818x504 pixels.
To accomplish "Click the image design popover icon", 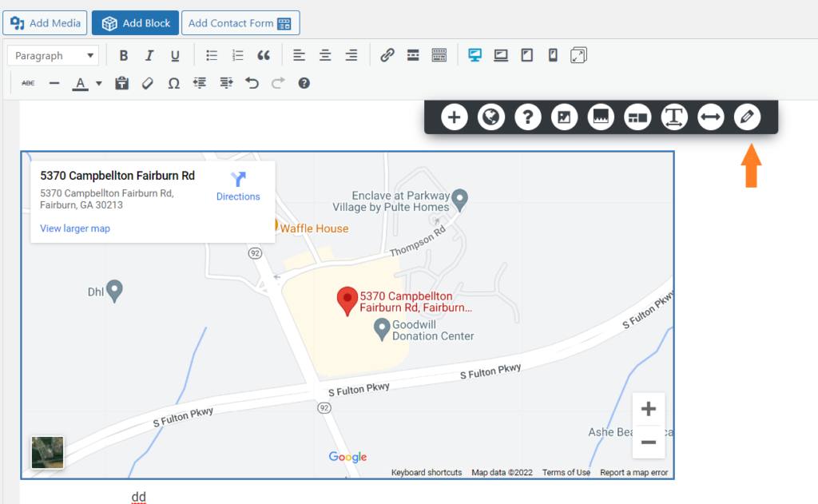I will coord(564,117).
